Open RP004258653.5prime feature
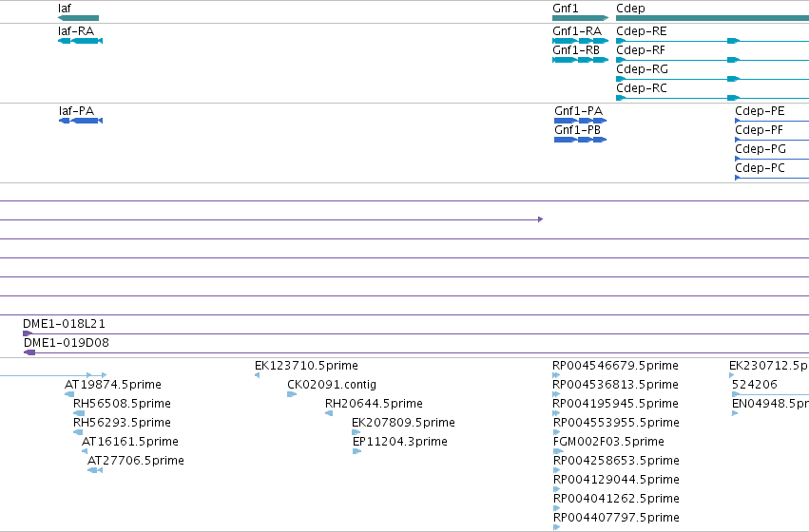 [557, 470]
